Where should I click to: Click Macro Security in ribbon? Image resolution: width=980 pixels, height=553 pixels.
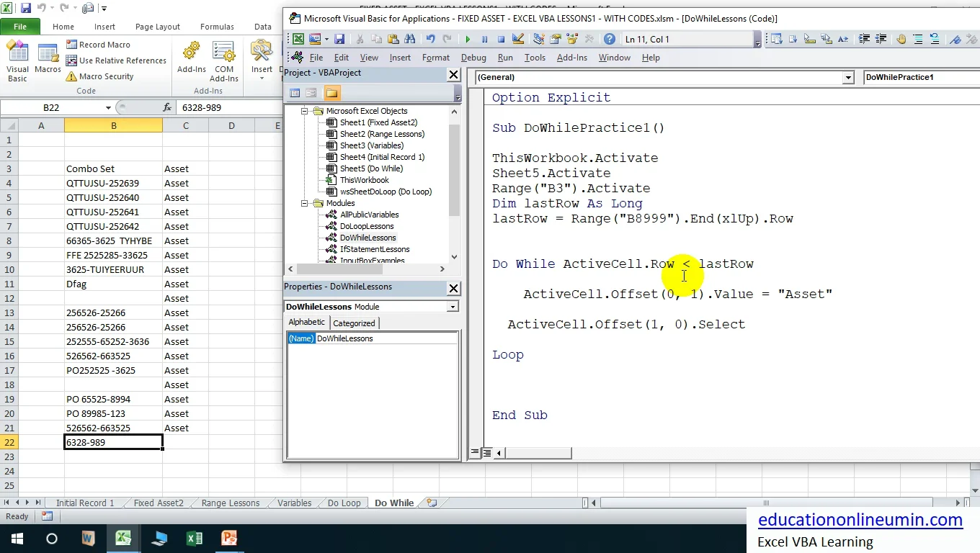click(x=99, y=76)
